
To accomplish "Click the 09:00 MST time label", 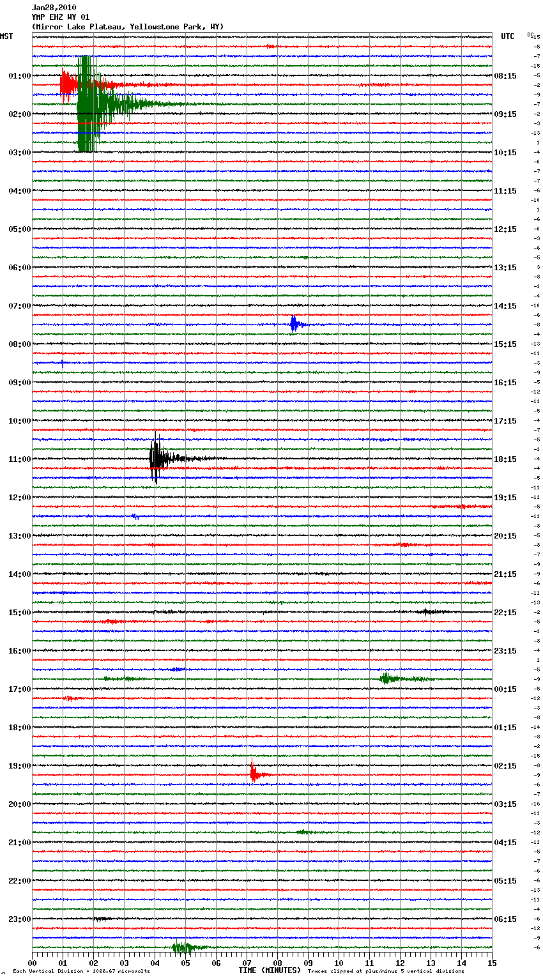I will pyautogui.click(x=20, y=383).
